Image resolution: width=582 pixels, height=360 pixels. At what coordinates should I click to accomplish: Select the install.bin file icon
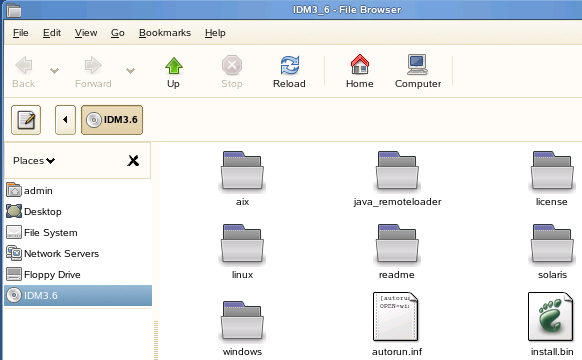click(x=551, y=317)
